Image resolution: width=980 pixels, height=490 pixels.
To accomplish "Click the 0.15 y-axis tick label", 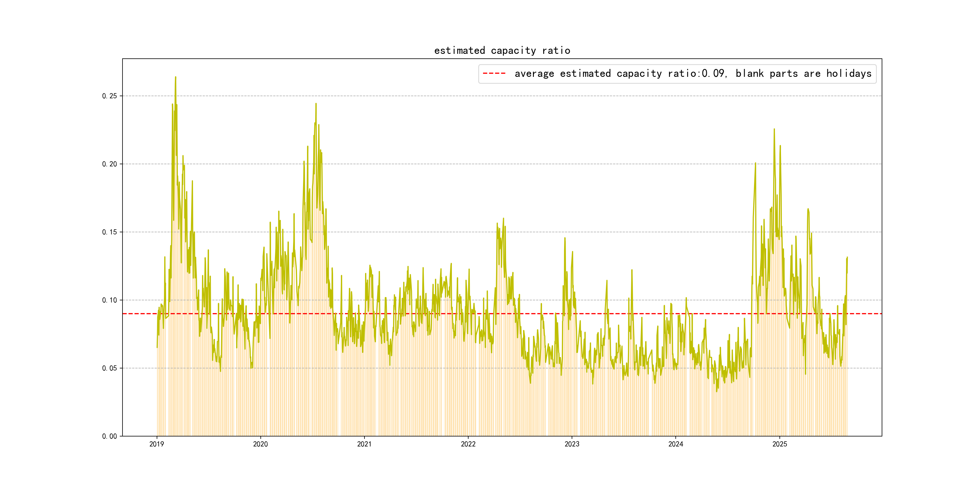I will (x=109, y=232).
